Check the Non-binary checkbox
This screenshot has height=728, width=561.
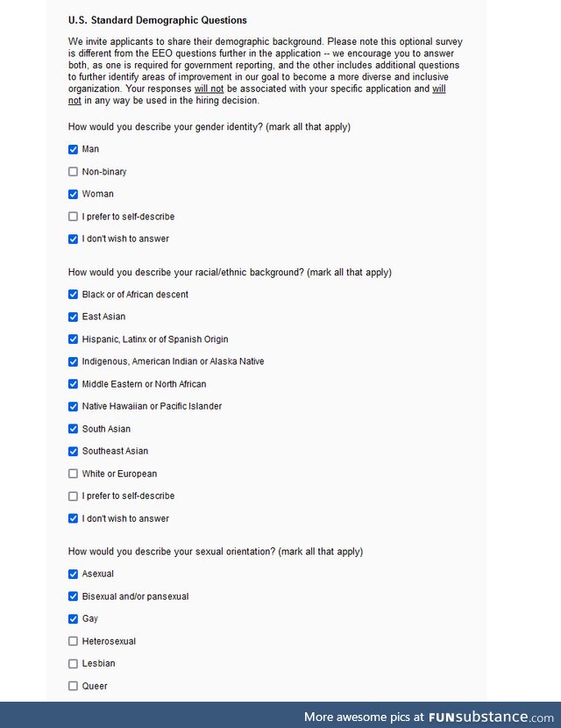click(73, 172)
